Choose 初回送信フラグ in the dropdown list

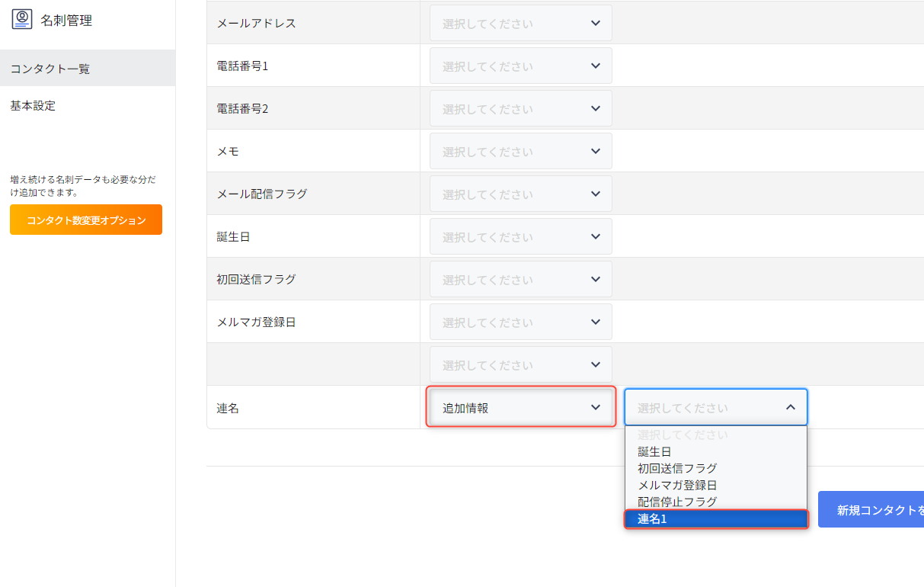tap(677, 469)
